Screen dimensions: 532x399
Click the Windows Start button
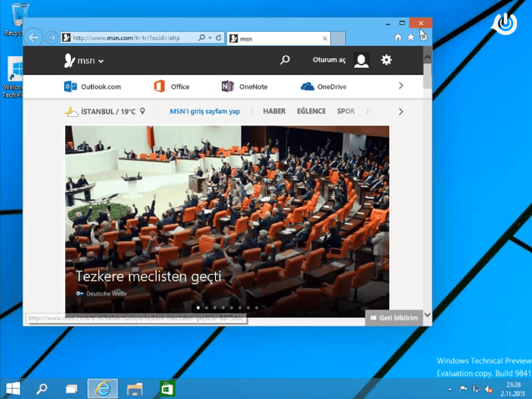tap(13, 388)
